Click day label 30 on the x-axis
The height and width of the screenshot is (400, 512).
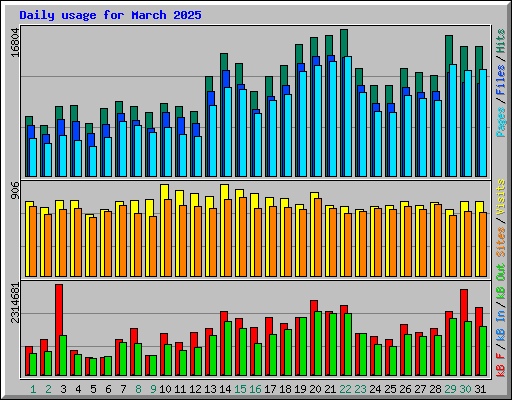click(x=465, y=389)
